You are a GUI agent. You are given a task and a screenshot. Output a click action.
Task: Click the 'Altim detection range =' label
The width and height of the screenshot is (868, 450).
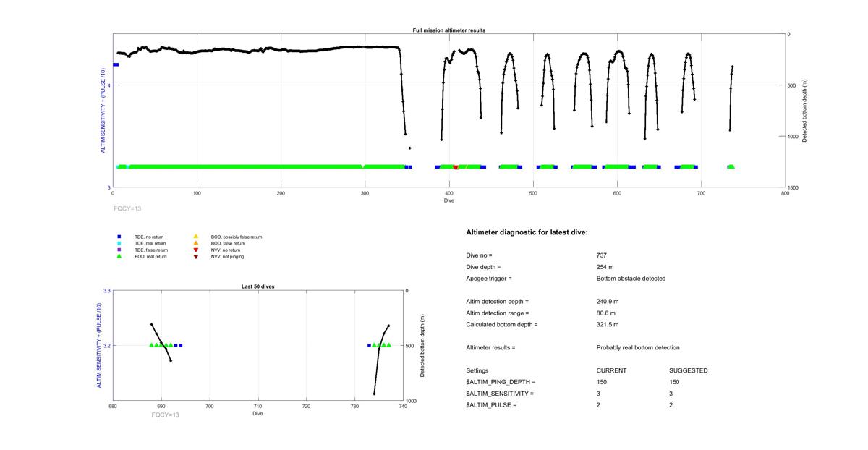click(498, 313)
